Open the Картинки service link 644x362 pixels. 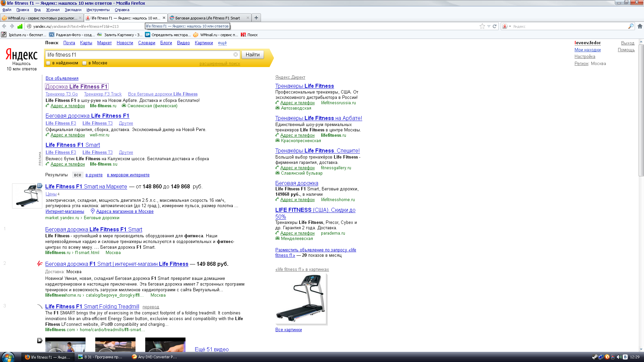[x=204, y=43]
